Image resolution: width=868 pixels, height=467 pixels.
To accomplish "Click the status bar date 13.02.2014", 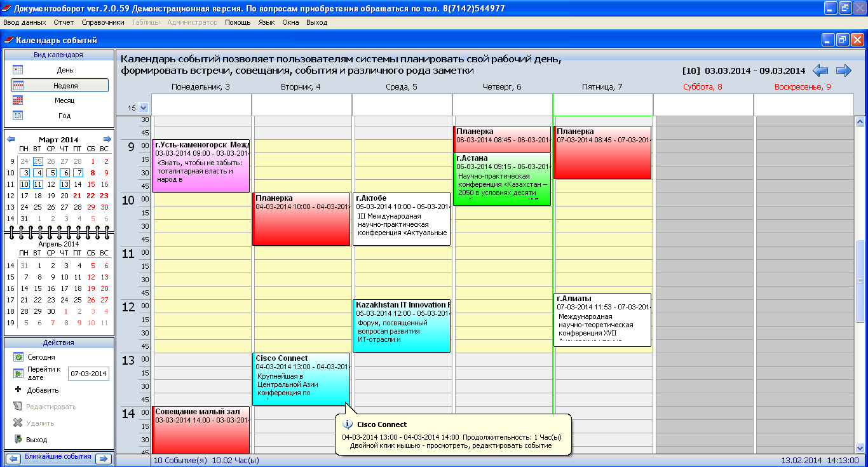I will 801,460.
